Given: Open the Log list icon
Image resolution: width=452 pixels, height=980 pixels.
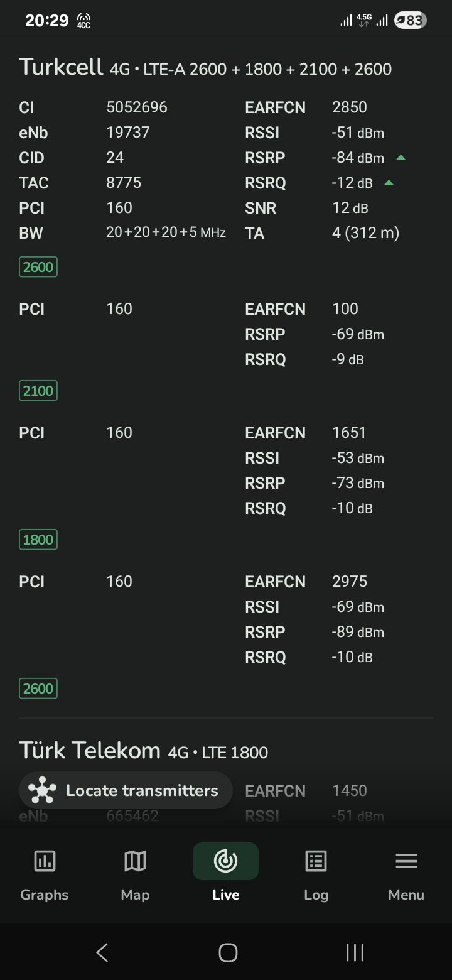Looking at the screenshot, I should click(x=316, y=861).
